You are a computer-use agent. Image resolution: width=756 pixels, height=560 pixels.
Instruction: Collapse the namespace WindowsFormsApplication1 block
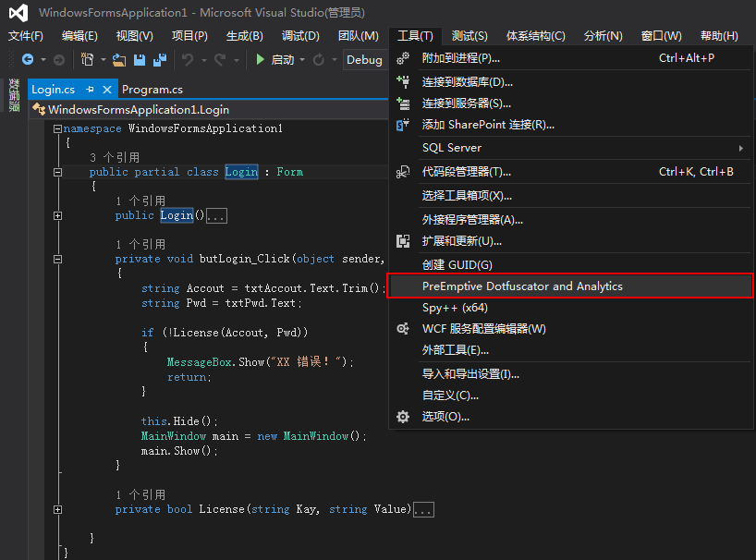58,128
